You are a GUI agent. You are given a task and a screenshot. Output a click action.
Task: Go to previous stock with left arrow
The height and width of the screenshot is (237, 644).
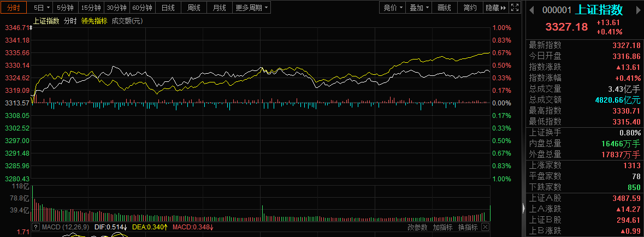click(533, 10)
